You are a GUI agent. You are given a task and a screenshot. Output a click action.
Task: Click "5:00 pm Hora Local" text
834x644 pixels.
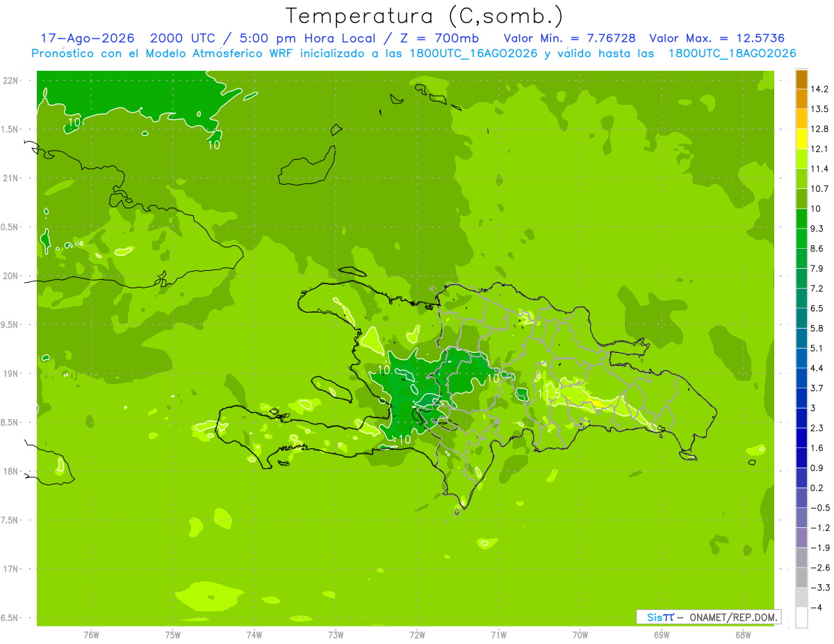pos(306,38)
